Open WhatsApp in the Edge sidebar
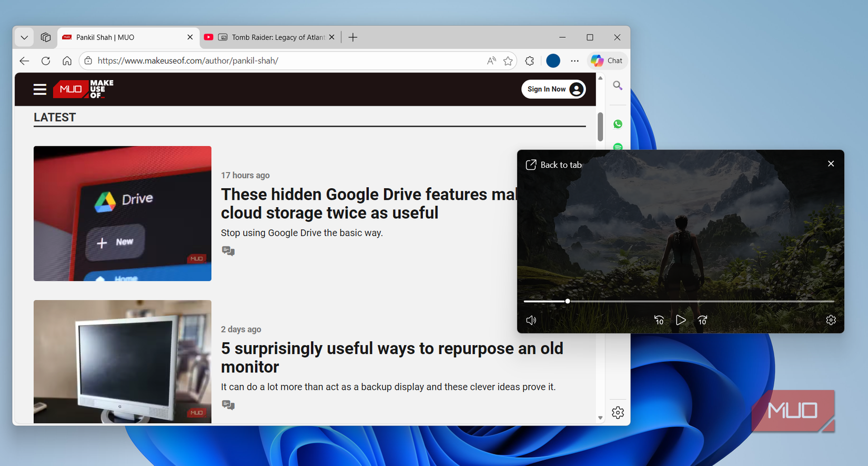 click(x=618, y=124)
